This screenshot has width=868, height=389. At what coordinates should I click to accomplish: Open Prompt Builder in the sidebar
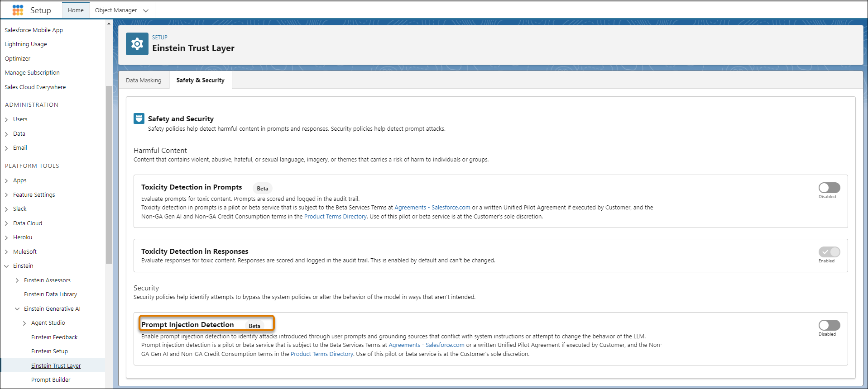(x=51, y=380)
